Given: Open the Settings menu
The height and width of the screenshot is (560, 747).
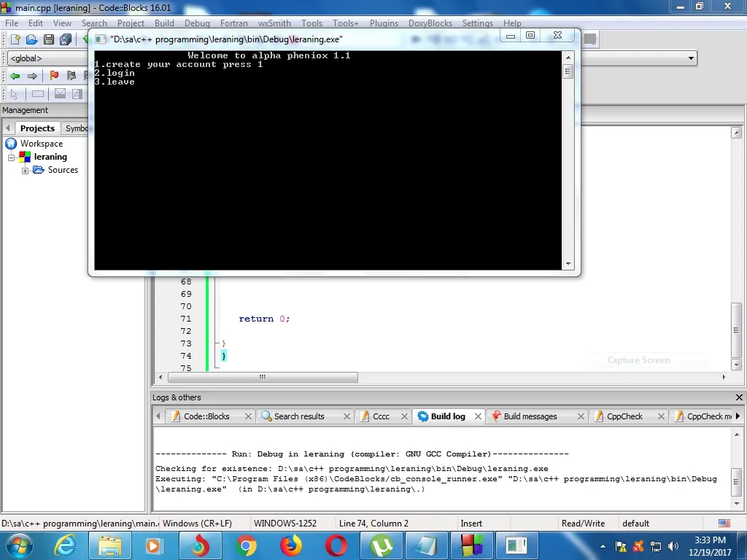Looking at the screenshot, I should click(x=477, y=23).
